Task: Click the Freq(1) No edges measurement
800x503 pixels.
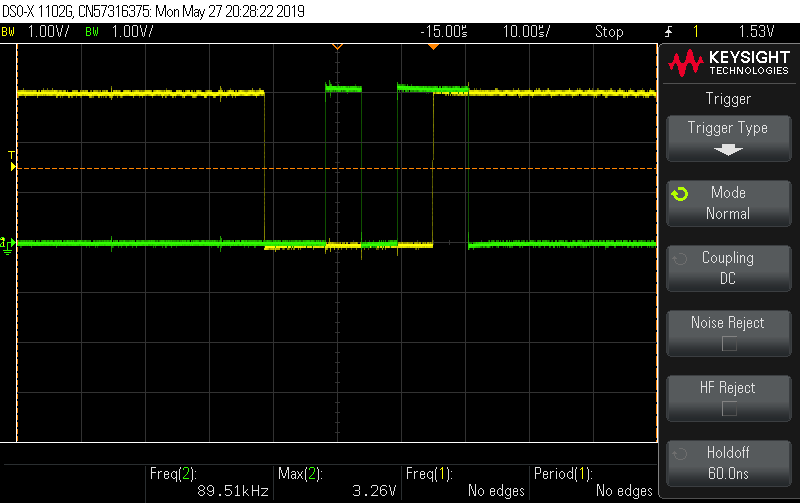Action: coord(465,482)
